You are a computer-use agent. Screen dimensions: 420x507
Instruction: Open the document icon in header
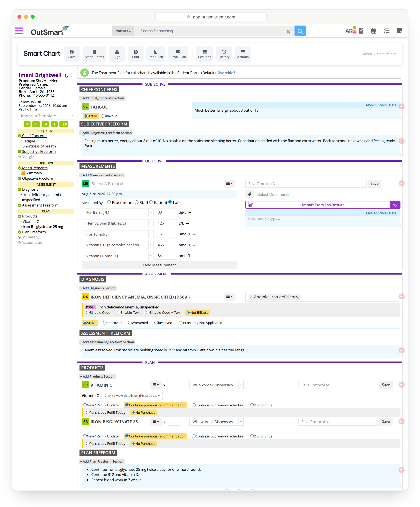361,31
